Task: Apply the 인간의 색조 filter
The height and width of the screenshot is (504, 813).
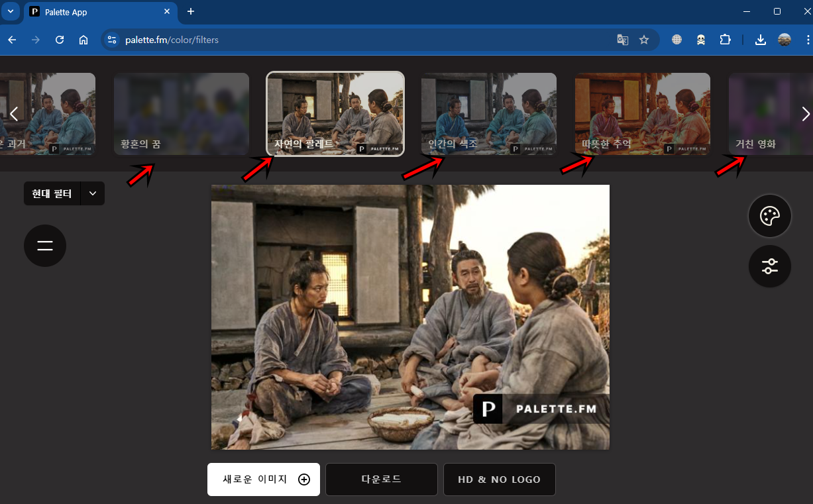Action: (489, 114)
